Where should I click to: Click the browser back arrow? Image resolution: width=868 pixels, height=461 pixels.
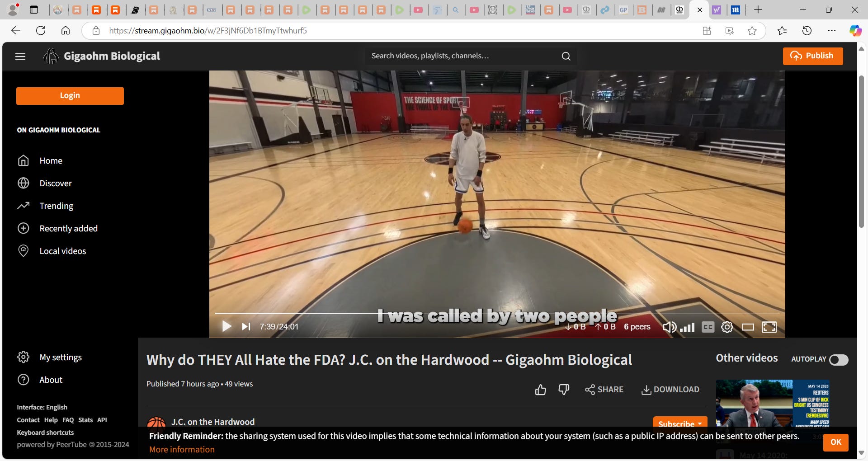click(16, 31)
